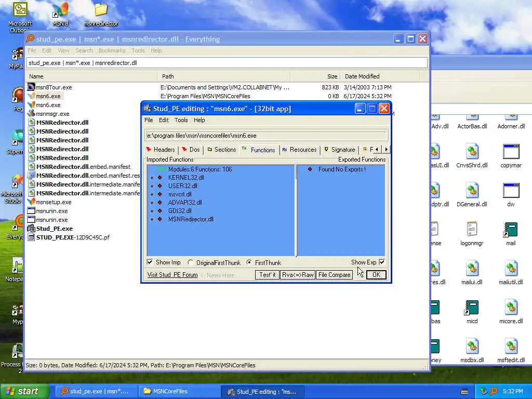Click the Rva<=>Raw button
Image resolution: width=532 pixels, height=399 pixels.
click(298, 275)
